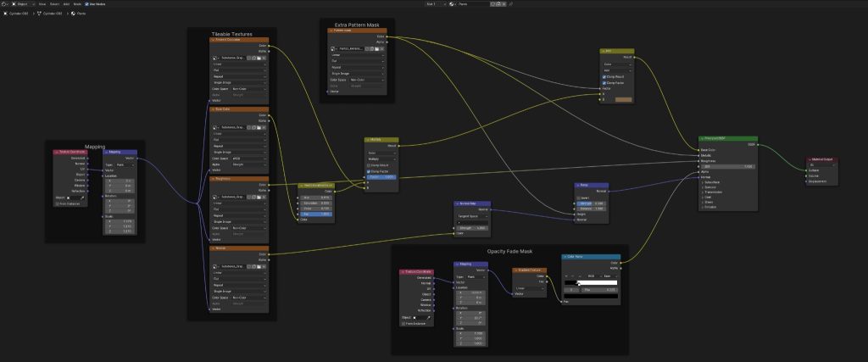This screenshot has height=362, width=868.
Task: Toggle From Instancer in Opacity Fade Mask frame
Action: coord(403,324)
